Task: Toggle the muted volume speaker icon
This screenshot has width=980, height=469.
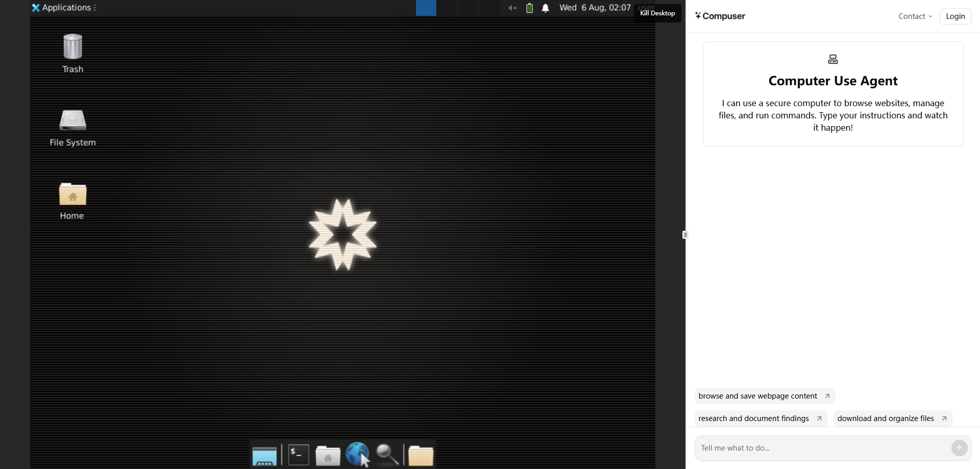Action: click(x=512, y=8)
